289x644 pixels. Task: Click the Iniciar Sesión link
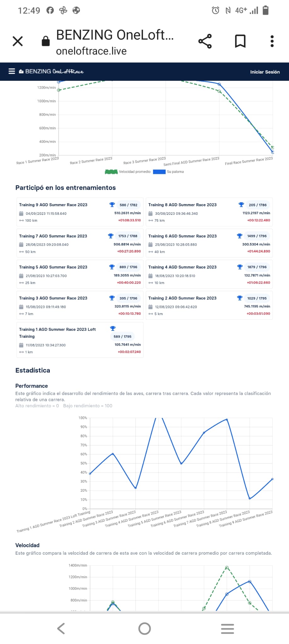pyautogui.click(x=265, y=72)
